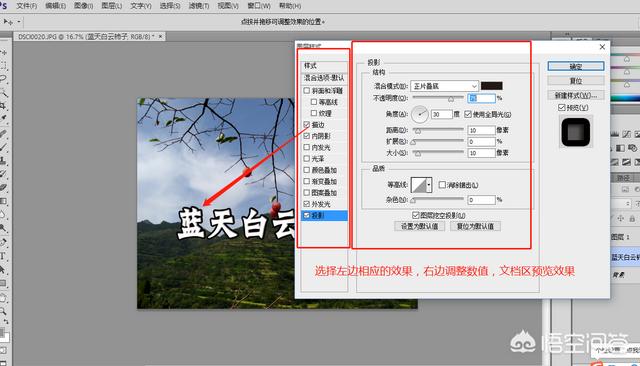Image resolution: width=640 pixels, height=366 pixels.
Task: Open the 图层(L) menu
Action: click(112, 6)
